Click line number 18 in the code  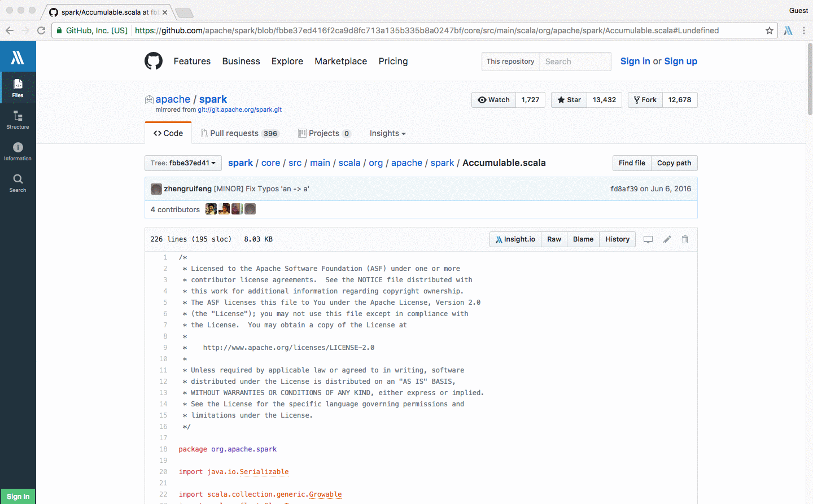[163, 449]
